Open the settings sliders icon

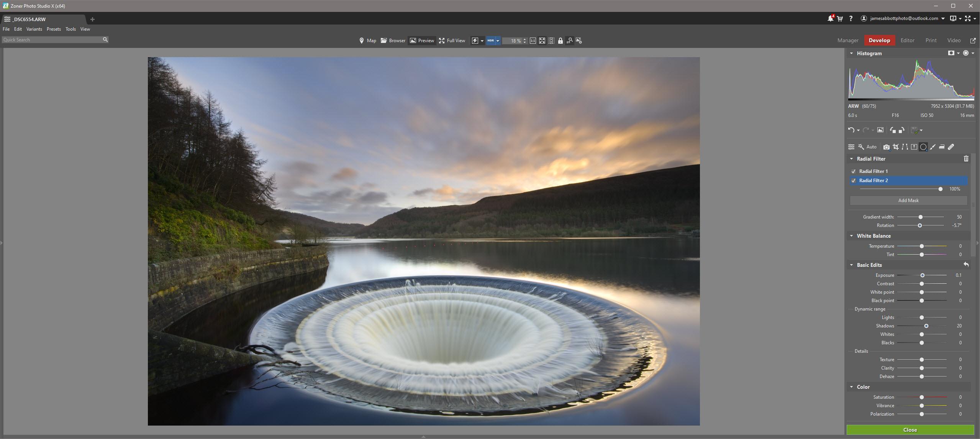[851, 147]
